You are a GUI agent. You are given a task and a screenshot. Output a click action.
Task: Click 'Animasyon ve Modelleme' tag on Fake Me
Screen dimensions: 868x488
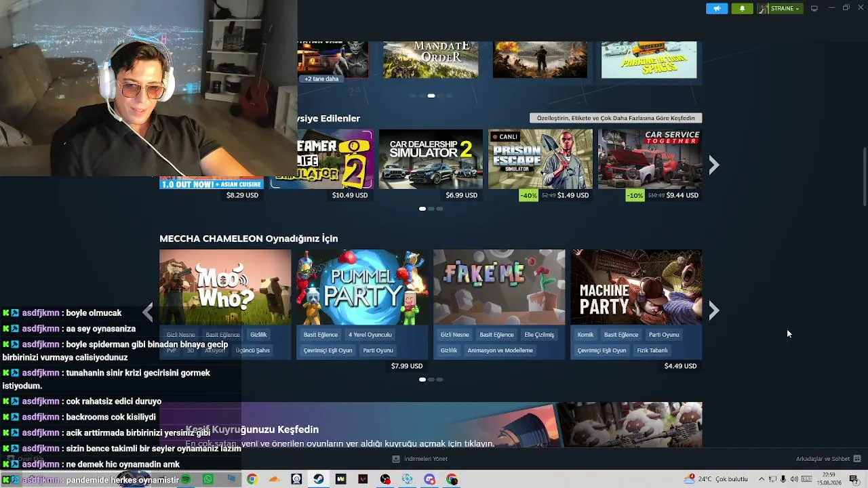(x=500, y=350)
